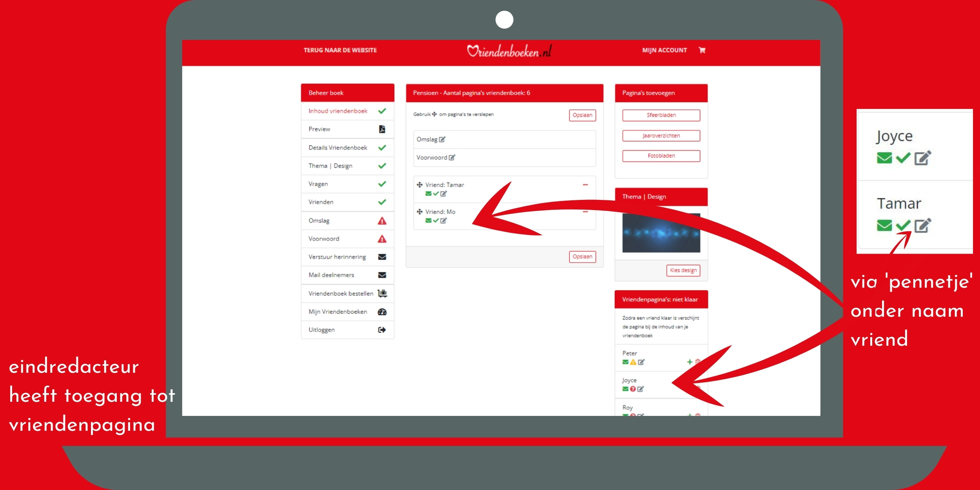Select the 'Vriend: Tamar' label
Viewport: 980px width, 490px height.
click(x=445, y=185)
